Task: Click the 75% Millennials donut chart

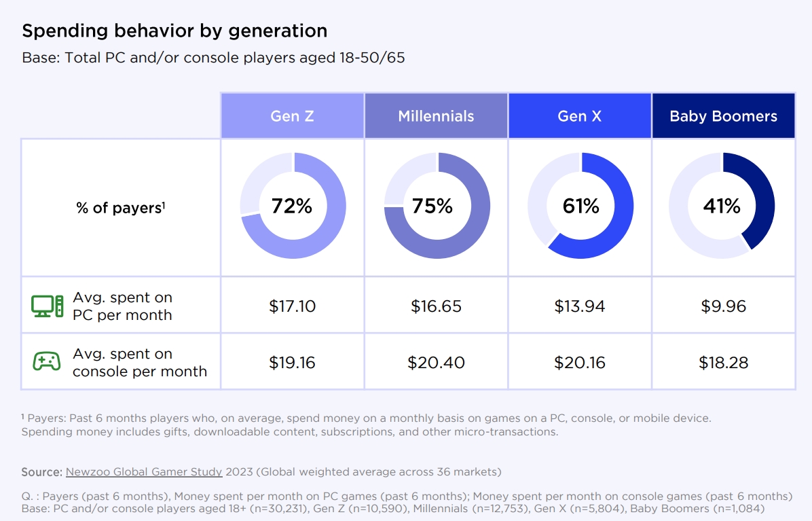Action: coord(437,206)
